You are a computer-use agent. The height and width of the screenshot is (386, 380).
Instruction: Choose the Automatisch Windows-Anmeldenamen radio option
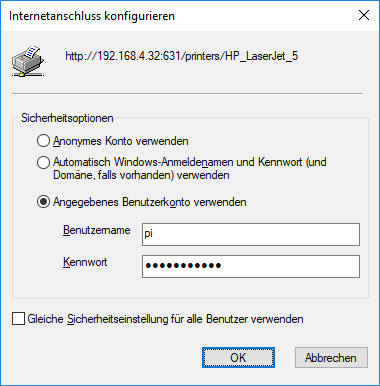click(x=43, y=162)
